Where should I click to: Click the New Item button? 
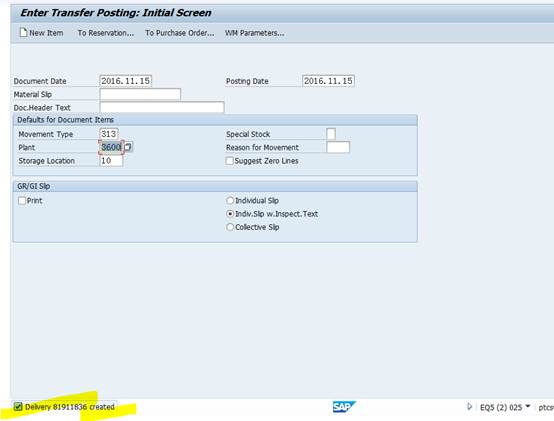tap(41, 33)
